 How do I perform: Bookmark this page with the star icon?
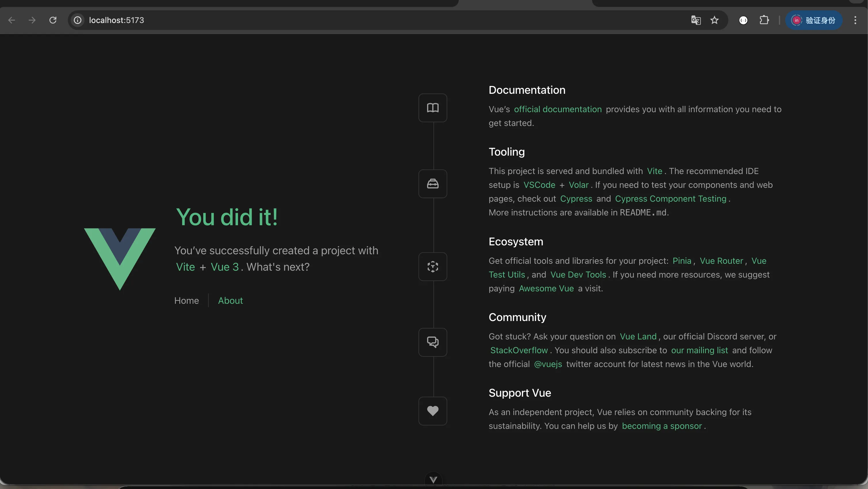point(714,20)
